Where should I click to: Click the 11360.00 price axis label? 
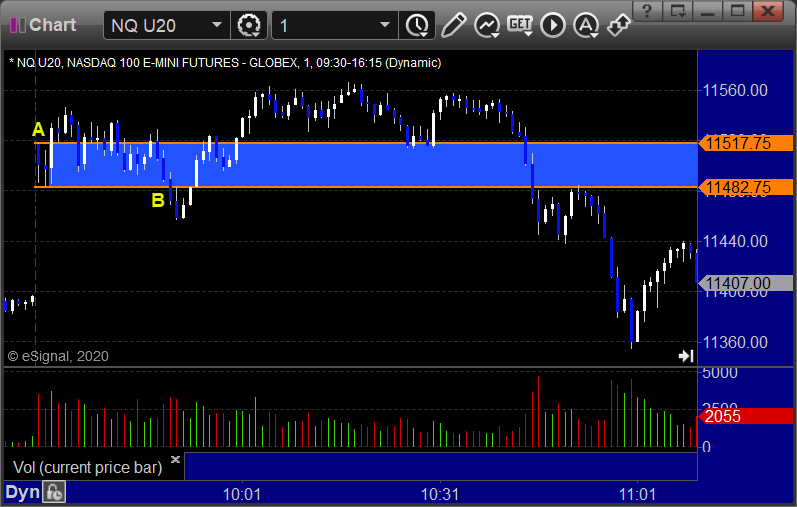pyautogui.click(x=735, y=342)
